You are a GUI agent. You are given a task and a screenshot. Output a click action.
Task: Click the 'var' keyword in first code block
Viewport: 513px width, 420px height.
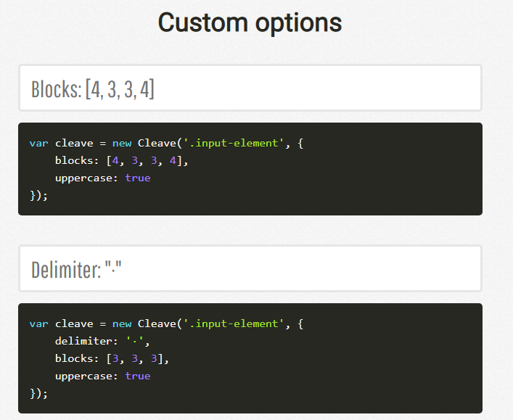(x=38, y=143)
